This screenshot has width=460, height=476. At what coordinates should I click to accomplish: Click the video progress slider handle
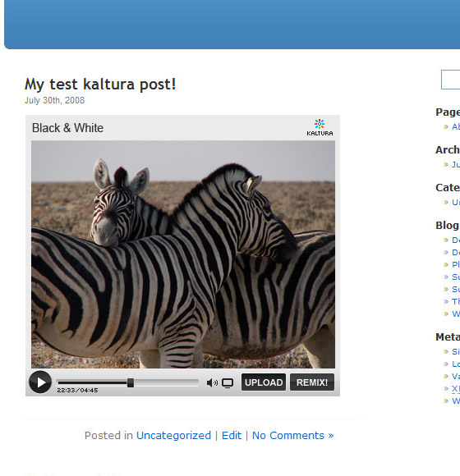(131, 382)
